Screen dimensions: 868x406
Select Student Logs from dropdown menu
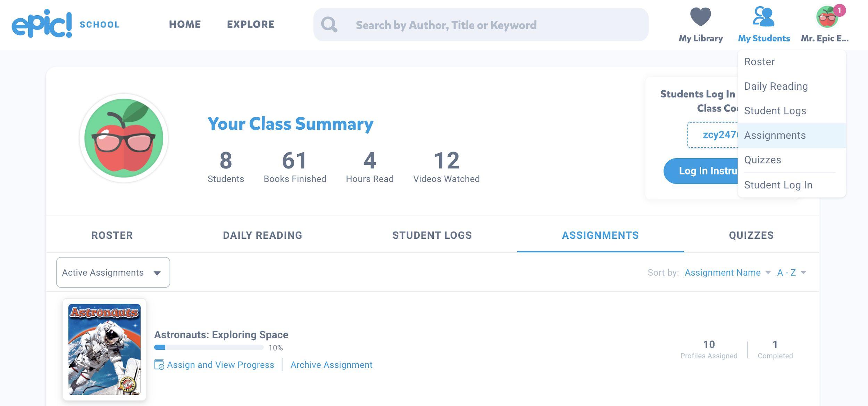pos(775,111)
